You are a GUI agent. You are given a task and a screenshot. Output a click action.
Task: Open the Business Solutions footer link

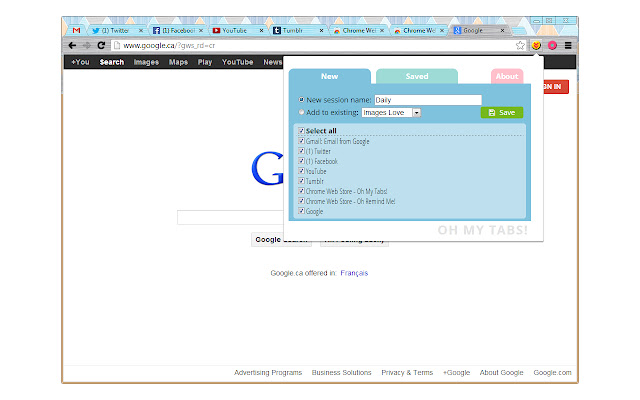click(x=342, y=372)
